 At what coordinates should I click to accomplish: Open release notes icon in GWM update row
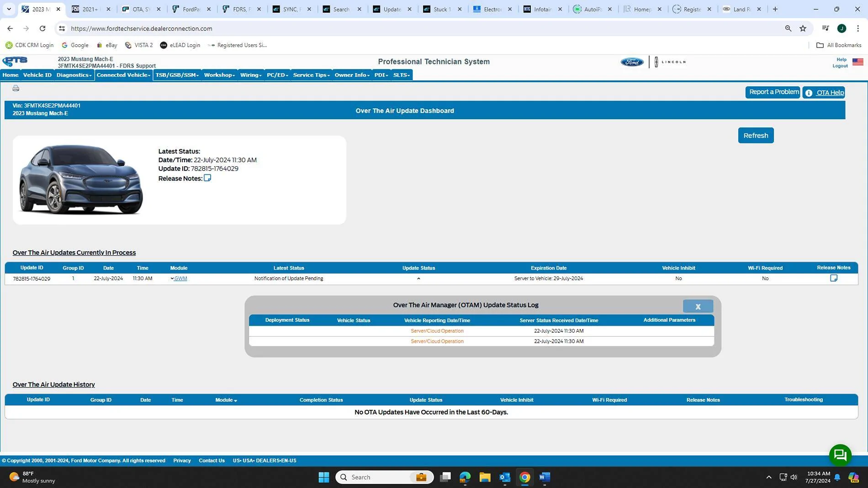[834, 278]
